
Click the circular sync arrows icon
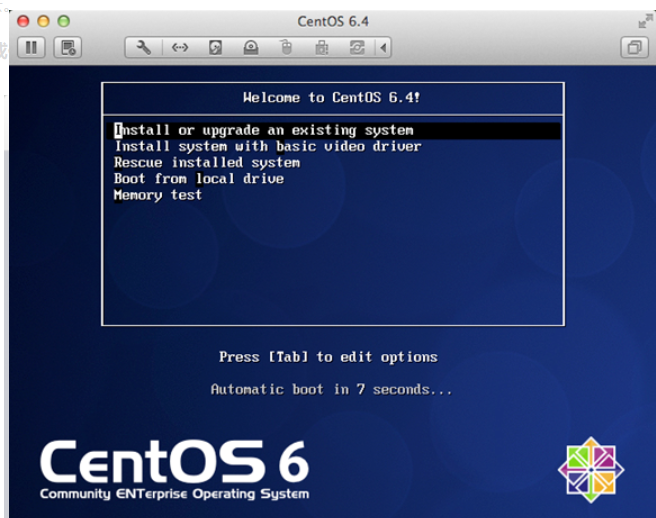[x=357, y=47]
